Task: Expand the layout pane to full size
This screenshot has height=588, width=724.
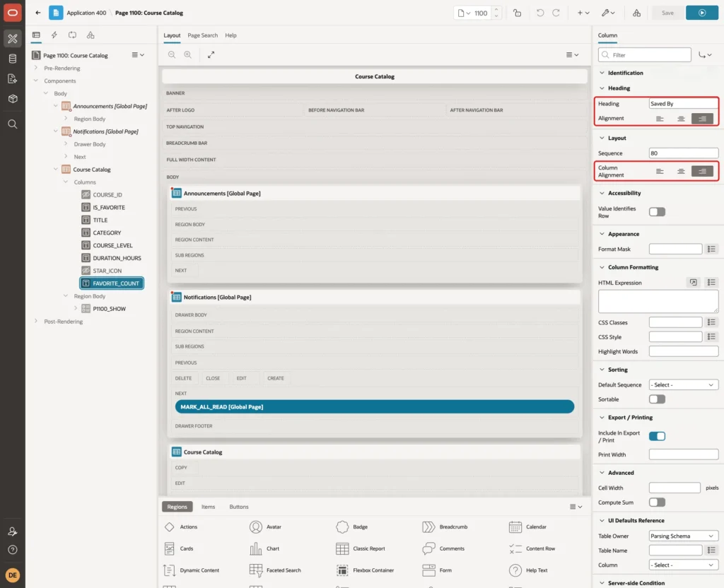Action: (x=211, y=54)
